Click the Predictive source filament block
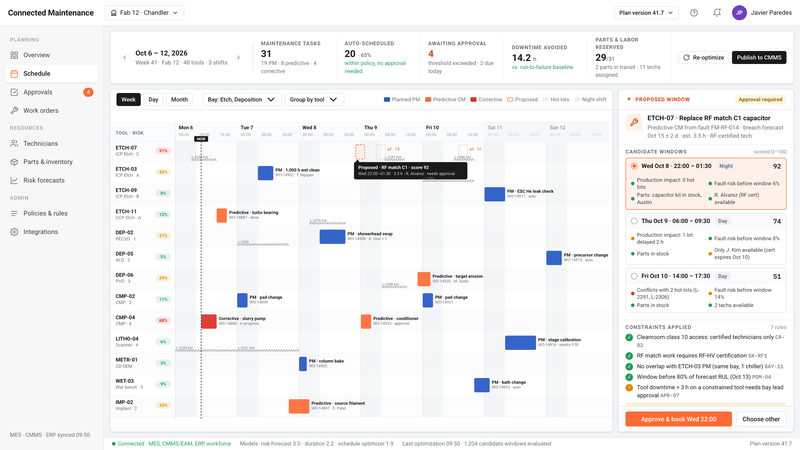Viewport: 800px width, 450px height. 299,406
